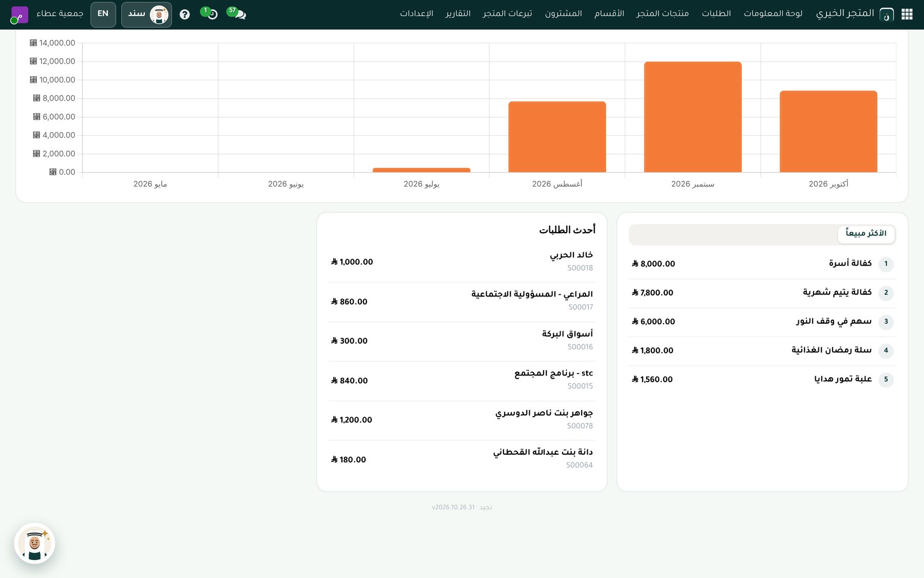Open the help question mark icon
Viewport: 924px width, 578px height.
(185, 14)
